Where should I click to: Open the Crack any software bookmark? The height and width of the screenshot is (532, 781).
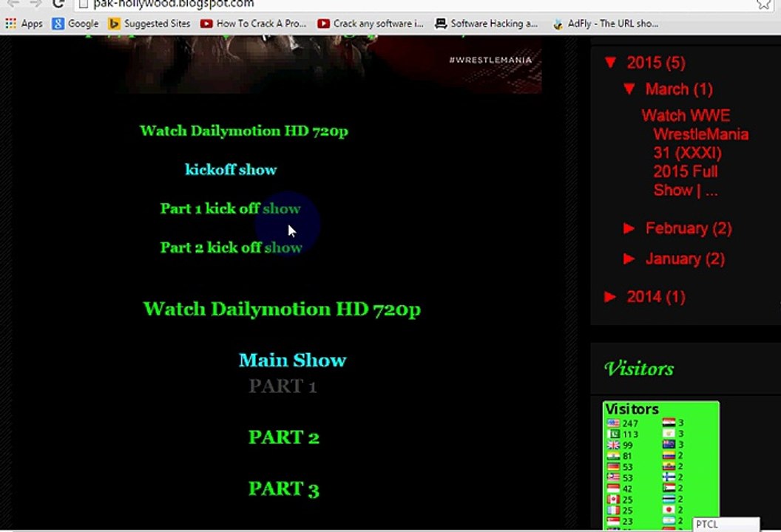coord(371,24)
